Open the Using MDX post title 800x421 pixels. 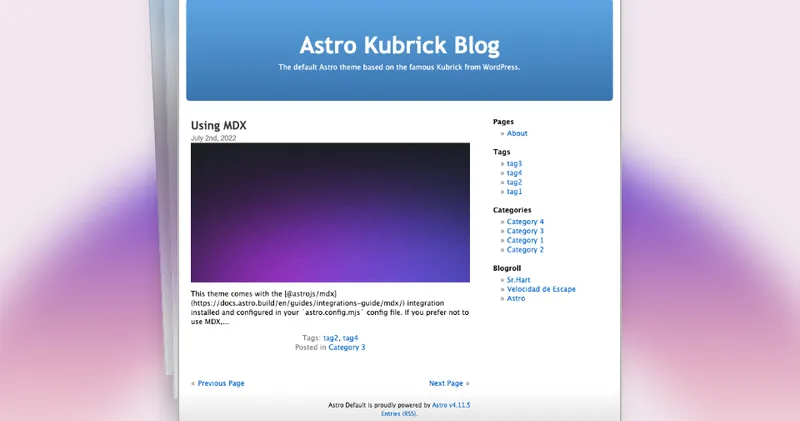pos(218,125)
